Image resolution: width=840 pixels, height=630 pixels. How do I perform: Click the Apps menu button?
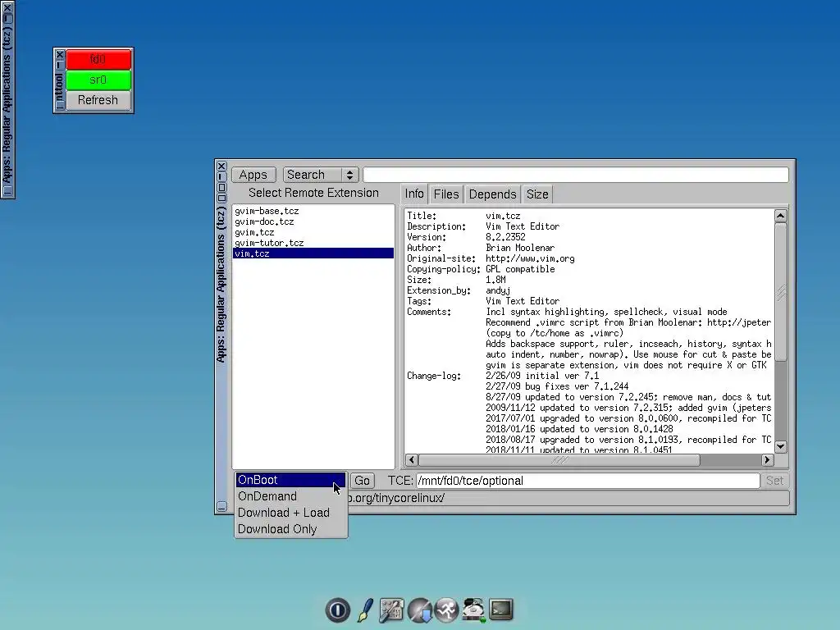coord(253,175)
